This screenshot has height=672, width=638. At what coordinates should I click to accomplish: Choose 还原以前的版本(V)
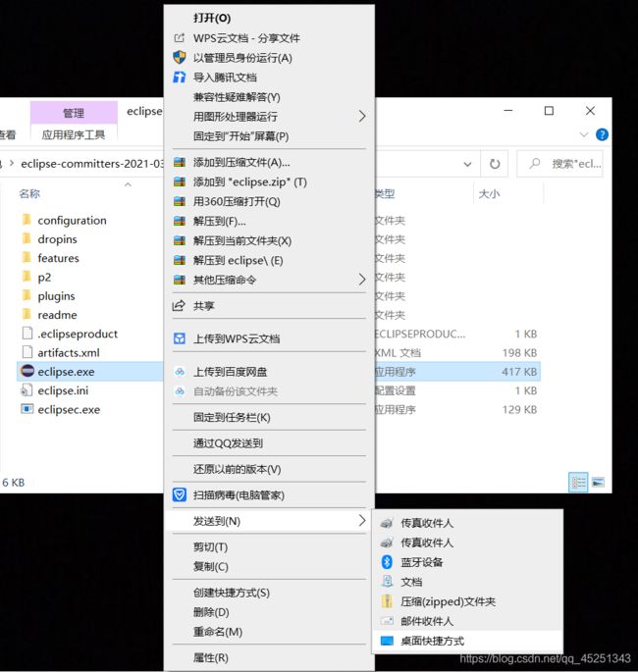point(269,469)
